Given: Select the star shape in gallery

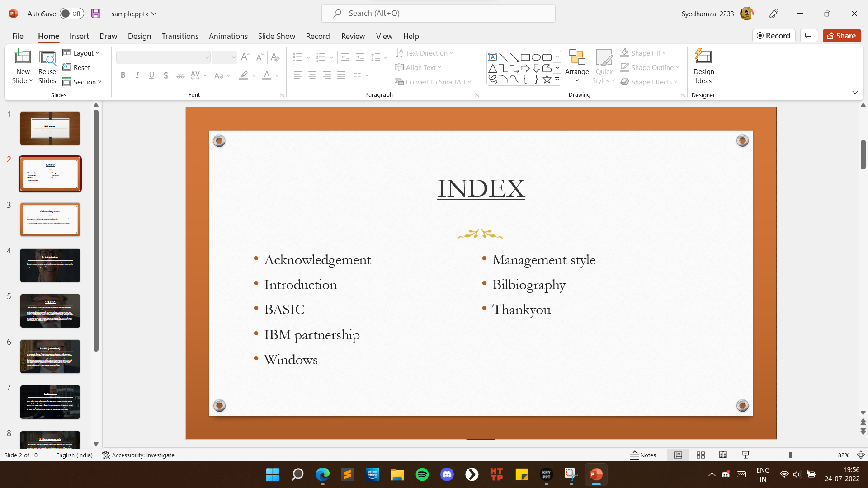Looking at the screenshot, I should [x=547, y=80].
